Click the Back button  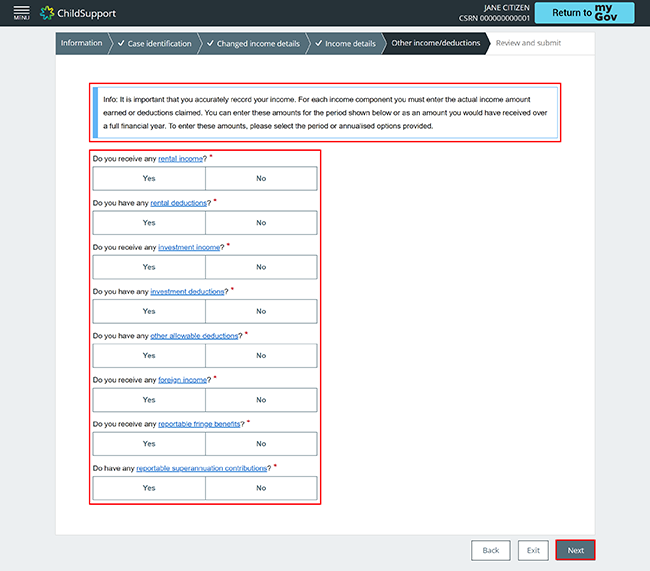coord(491,550)
